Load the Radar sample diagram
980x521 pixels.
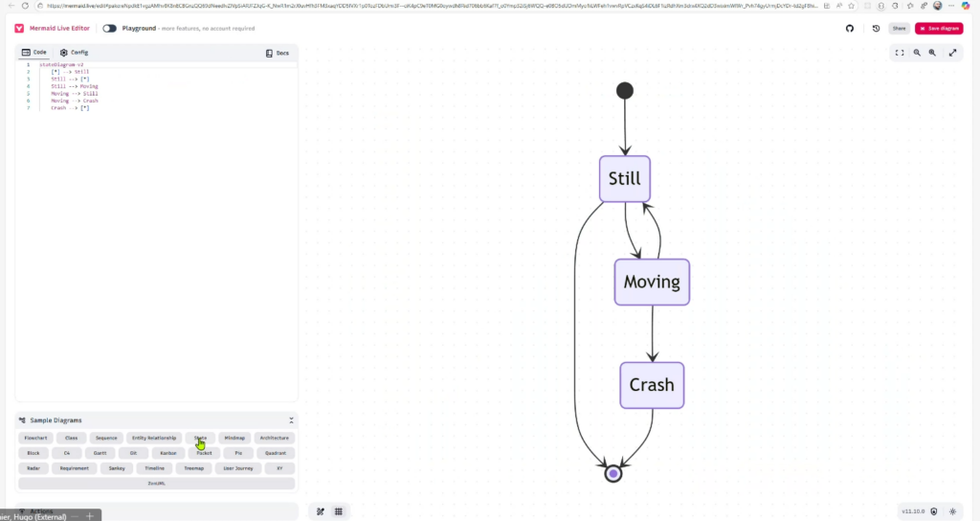click(33, 467)
